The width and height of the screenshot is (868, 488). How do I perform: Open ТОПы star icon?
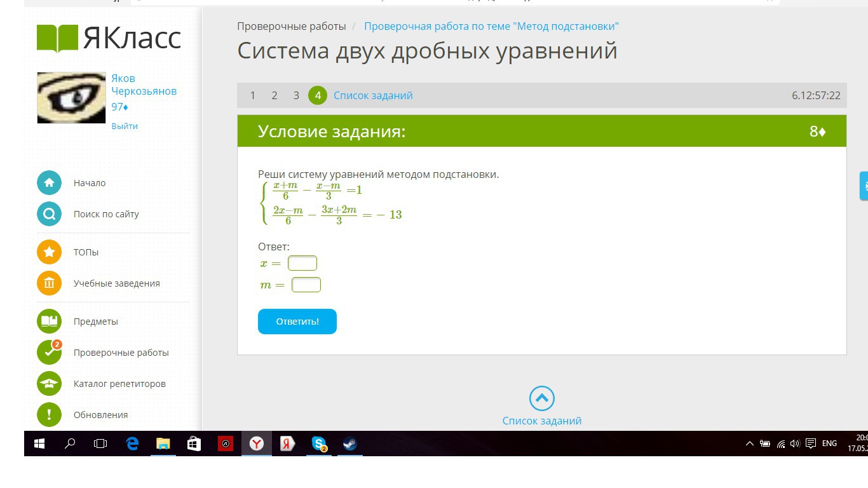coord(49,252)
